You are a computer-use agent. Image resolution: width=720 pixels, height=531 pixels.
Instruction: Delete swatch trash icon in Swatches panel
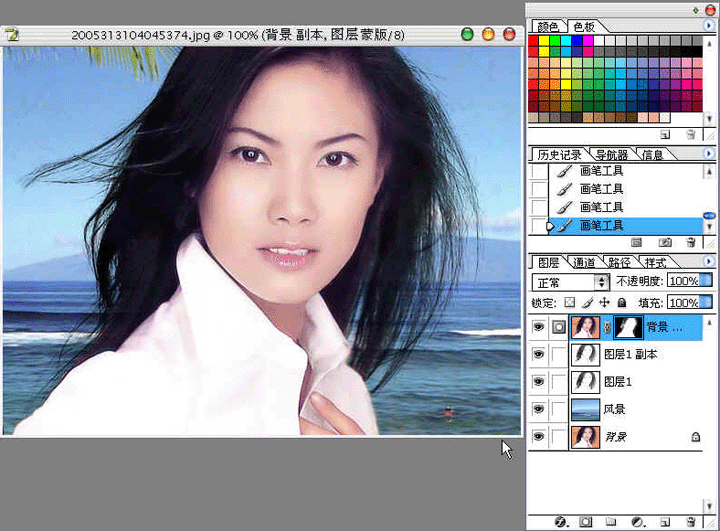[691, 134]
